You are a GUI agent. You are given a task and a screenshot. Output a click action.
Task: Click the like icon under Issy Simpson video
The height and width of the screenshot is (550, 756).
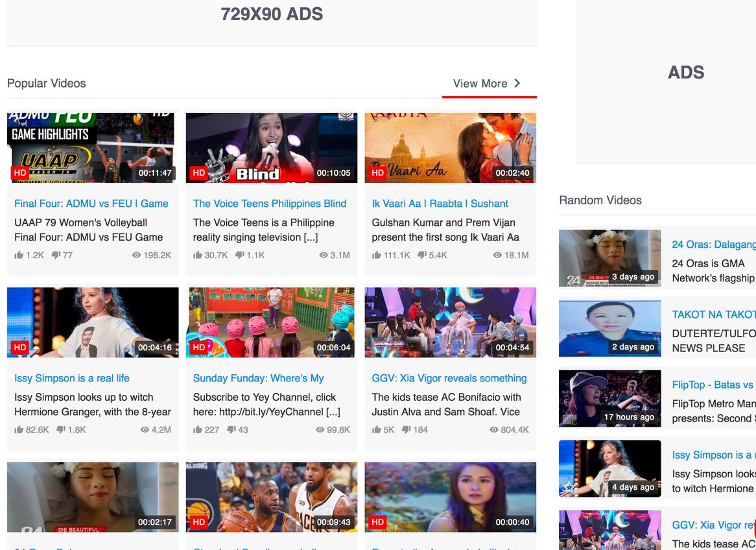[19, 430]
